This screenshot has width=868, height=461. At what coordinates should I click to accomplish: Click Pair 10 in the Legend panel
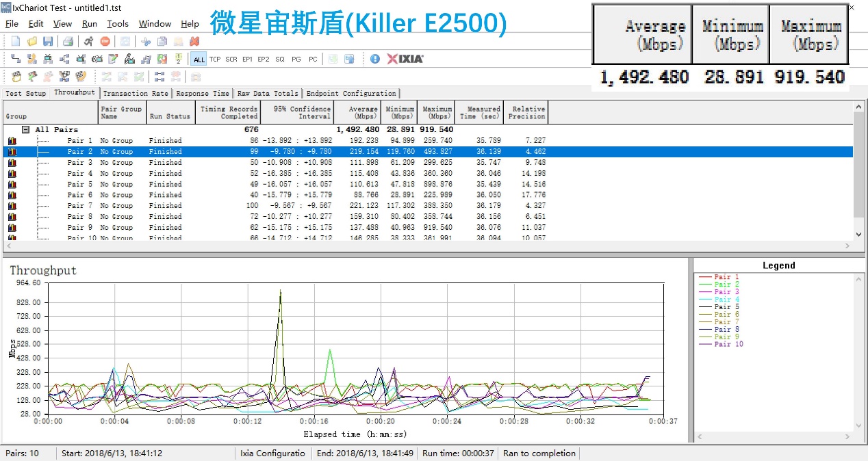click(720, 345)
